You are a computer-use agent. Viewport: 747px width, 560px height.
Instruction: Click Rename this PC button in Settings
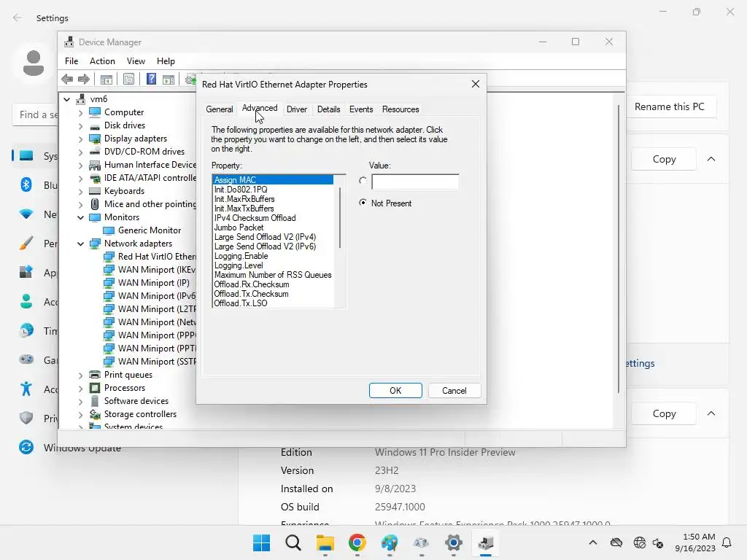coord(670,106)
